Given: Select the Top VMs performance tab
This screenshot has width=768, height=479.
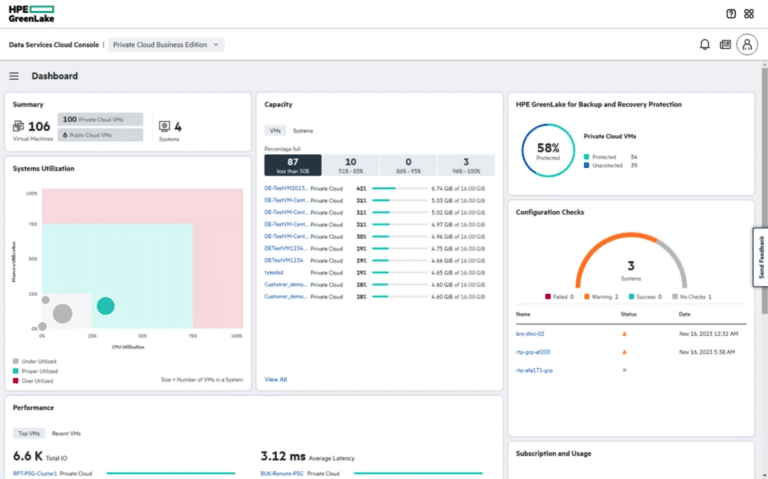Looking at the screenshot, I should click(x=29, y=433).
